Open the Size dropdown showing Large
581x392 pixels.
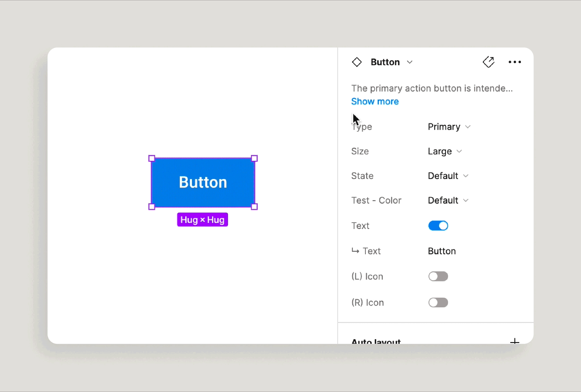[445, 151]
